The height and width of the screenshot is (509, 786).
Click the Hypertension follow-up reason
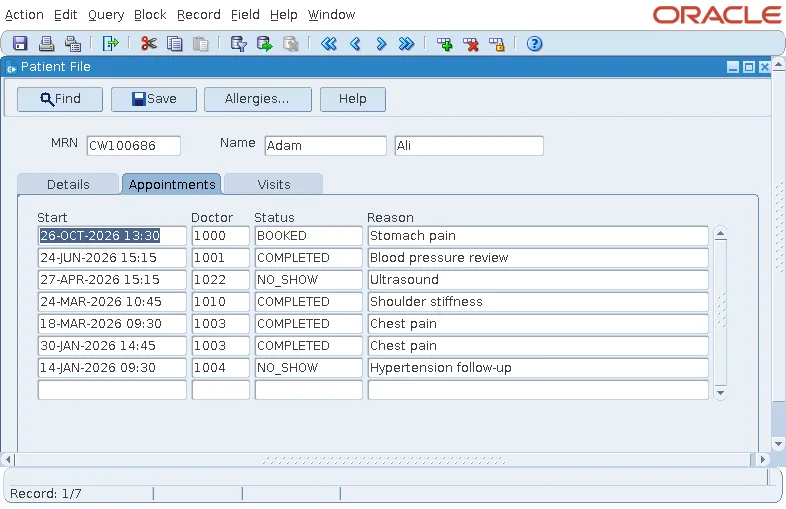point(538,368)
